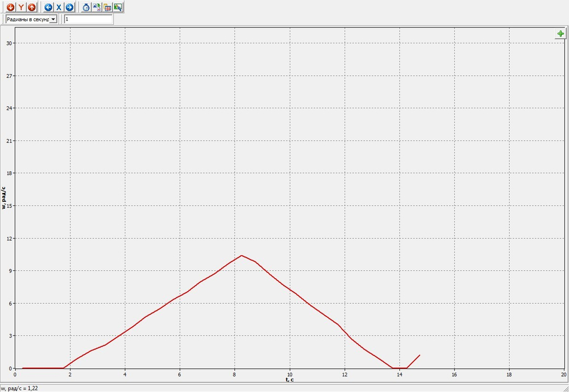This screenshot has width=569, height=392.
Task: Click the Y-axis tick value 15
Action: pyautogui.click(x=9, y=206)
